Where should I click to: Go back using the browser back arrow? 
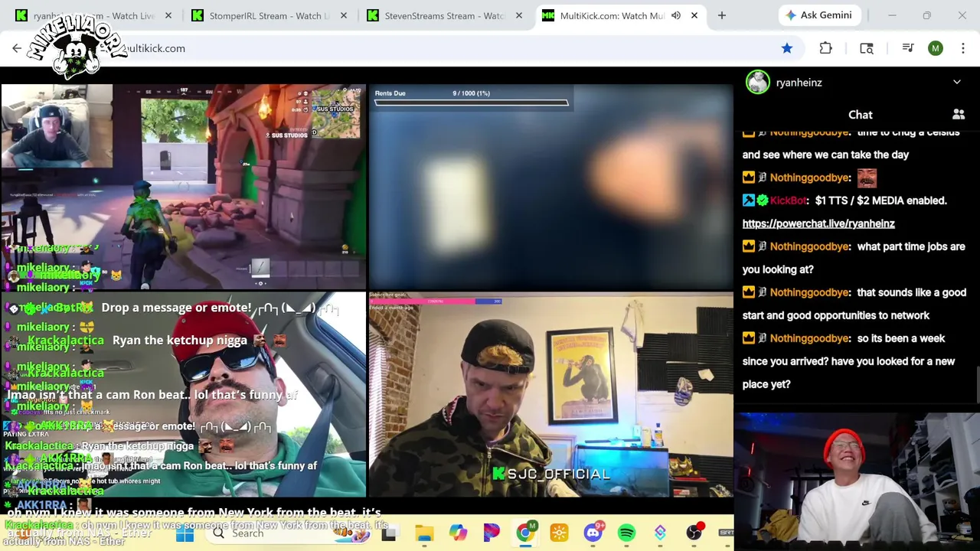coord(17,48)
